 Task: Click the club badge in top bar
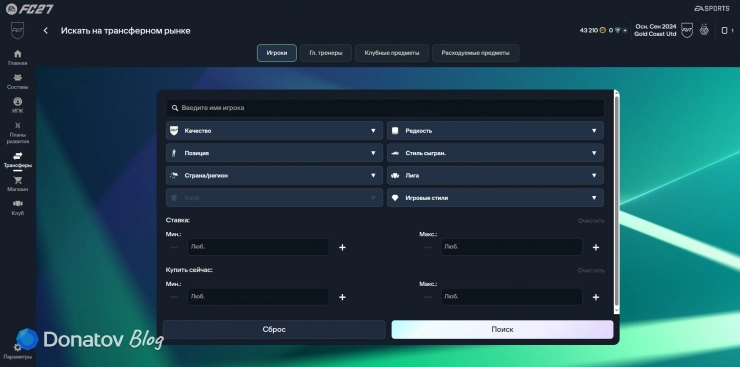click(687, 31)
